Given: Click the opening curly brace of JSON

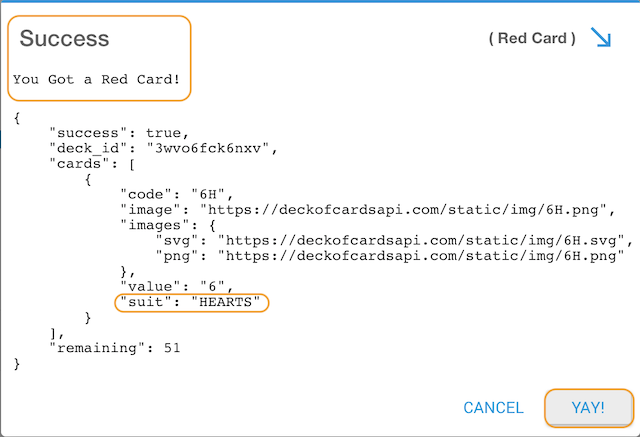Looking at the screenshot, I should tap(17, 118).
